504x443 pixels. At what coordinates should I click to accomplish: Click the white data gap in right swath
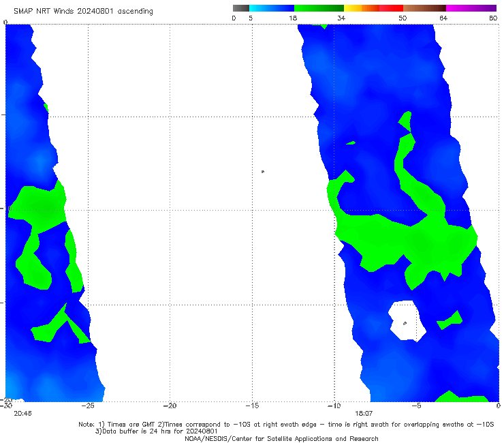pos(407,320)
